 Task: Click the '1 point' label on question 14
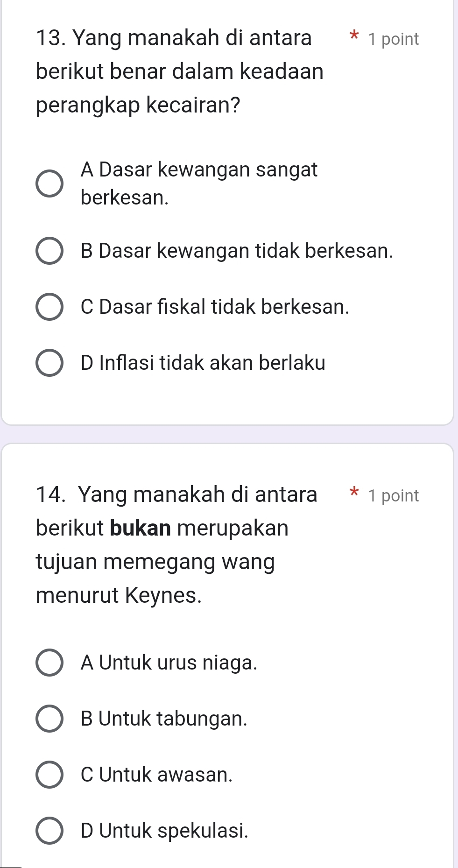tap(393, 496)
